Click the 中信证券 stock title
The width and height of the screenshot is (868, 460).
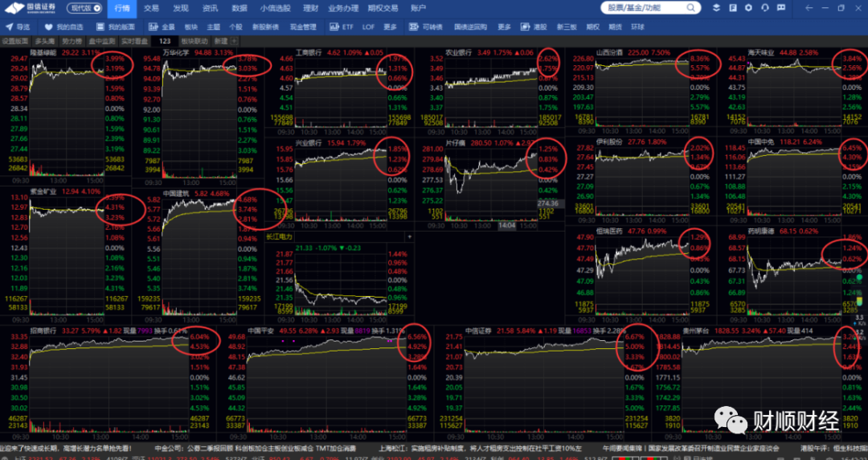pos(479,331)
